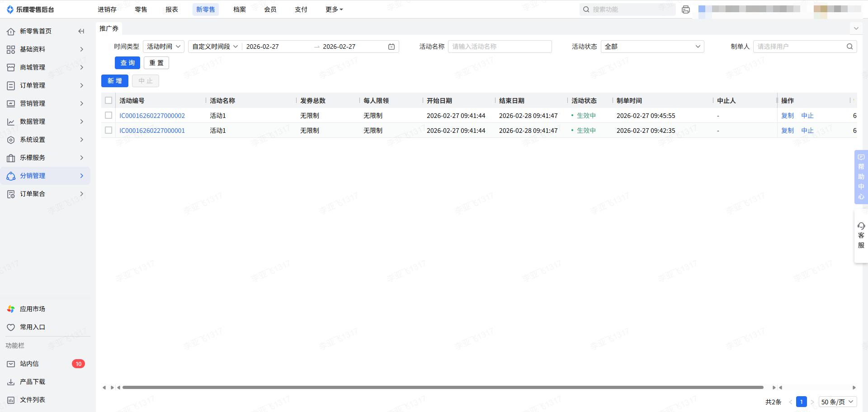
Task: Open the 档案 top menu
Action: pos(240,9)
